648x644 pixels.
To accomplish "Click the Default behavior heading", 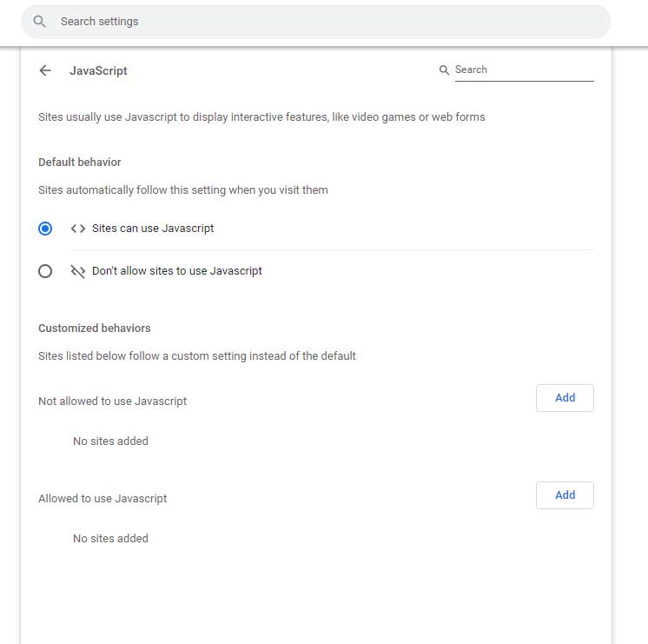I will click(x=80, y=163).
